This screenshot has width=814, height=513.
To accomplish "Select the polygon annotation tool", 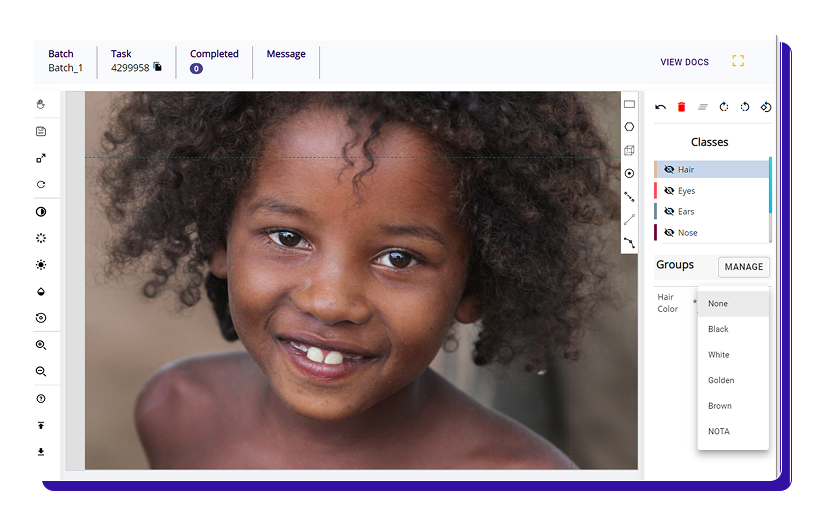I will [629, 127].
